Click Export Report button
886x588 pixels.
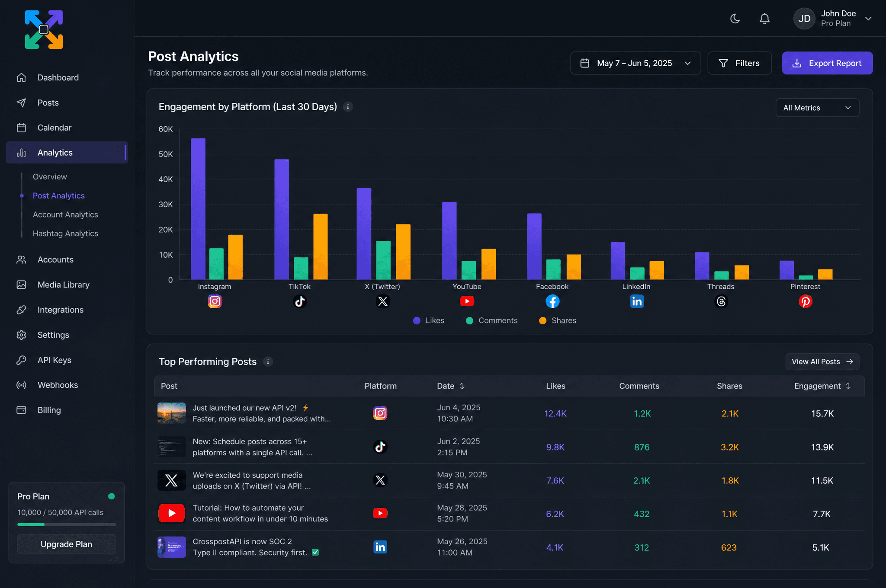[827, 63]
